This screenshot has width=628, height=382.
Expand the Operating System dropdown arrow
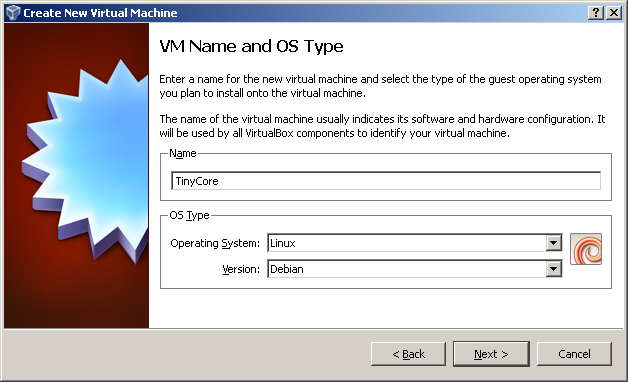(x=554, y=243)
